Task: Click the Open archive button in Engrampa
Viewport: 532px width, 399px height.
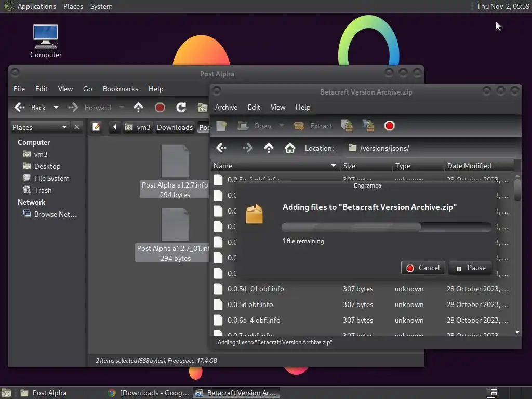Action: (x=255, y=126)
